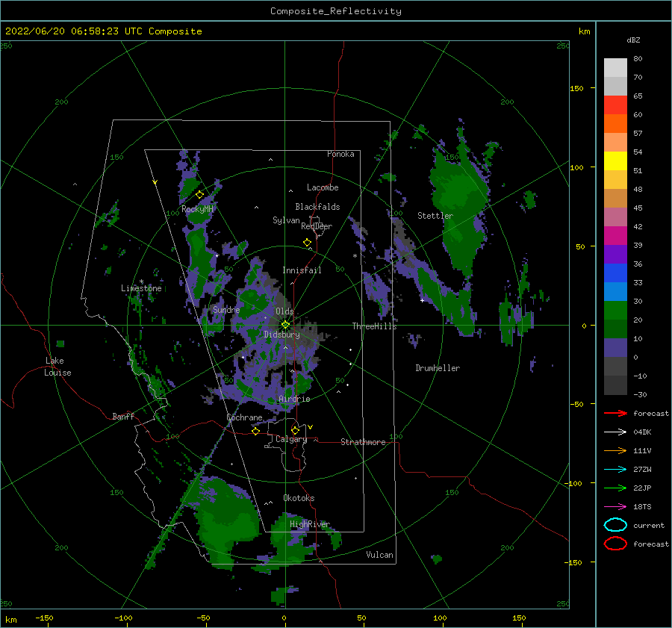672x628 pixels.
Task: Click the yellow diamond marker near RockyMH
Action: [x=199, y=195]
